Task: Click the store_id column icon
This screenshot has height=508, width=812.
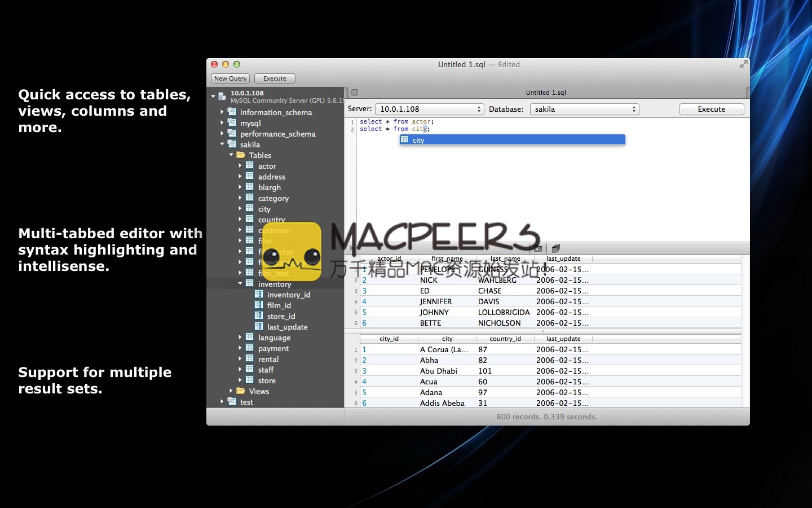Action: (x=259, y=316)
